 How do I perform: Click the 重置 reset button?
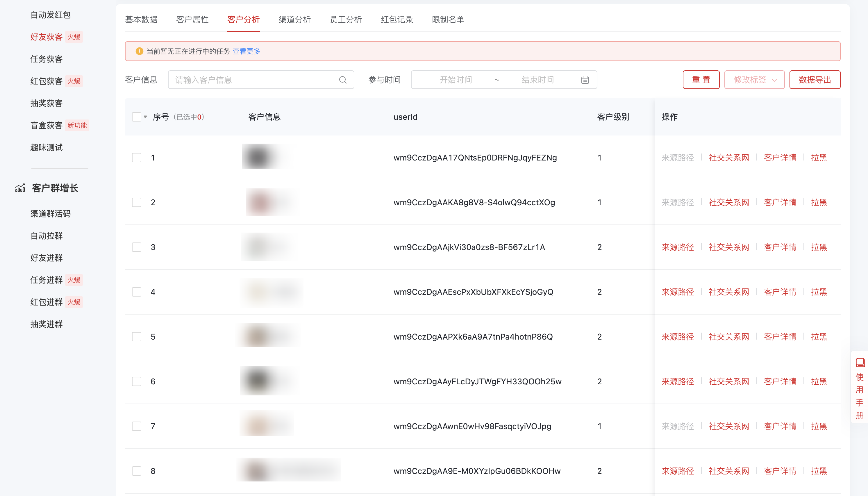pyautogui.click(x=701, y=79)
